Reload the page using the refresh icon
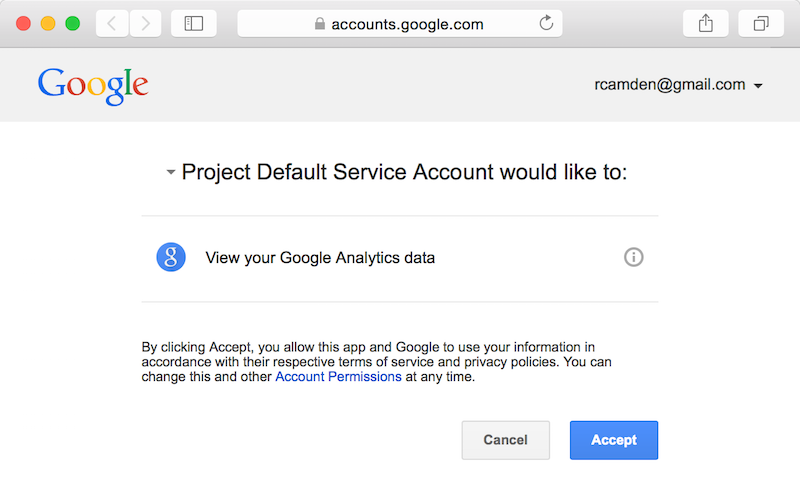The width and height of the screenshot is (800, 495). (x=546, y=23)
